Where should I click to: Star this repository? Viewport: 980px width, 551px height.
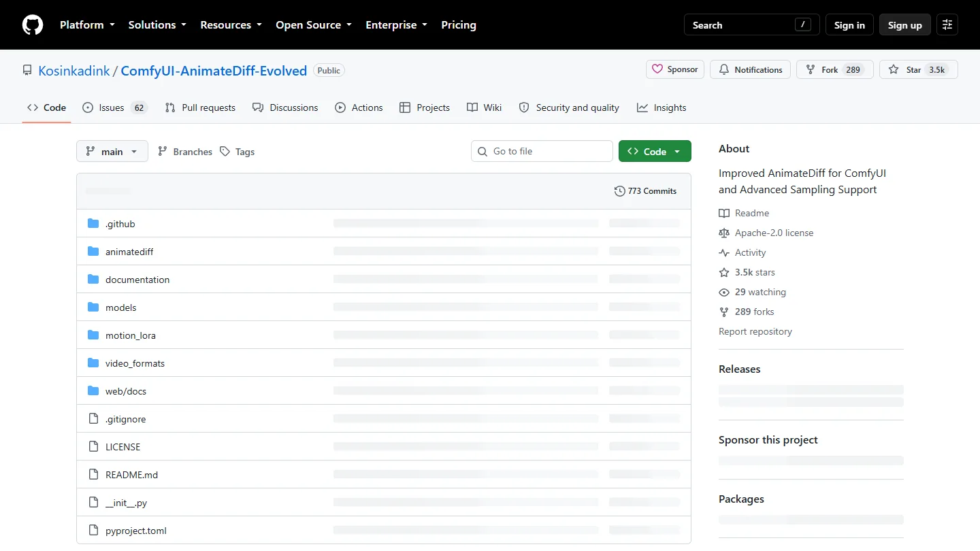click(918, 69)
